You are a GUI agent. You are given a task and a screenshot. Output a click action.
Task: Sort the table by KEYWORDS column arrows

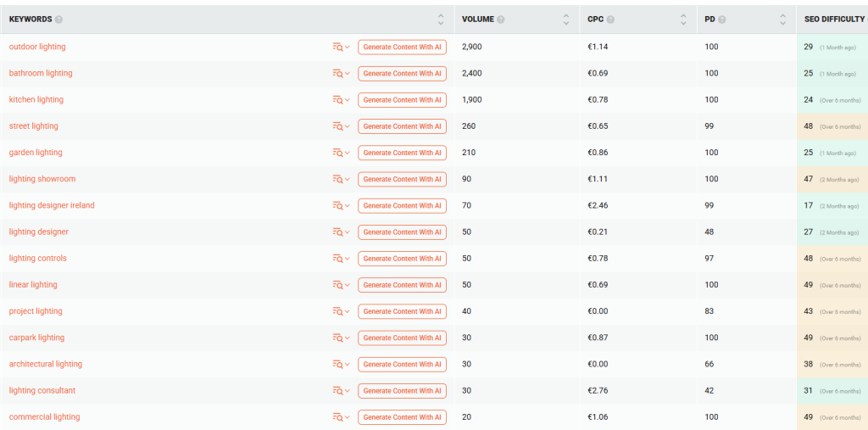pyautogui.click(x=441, y=20)
